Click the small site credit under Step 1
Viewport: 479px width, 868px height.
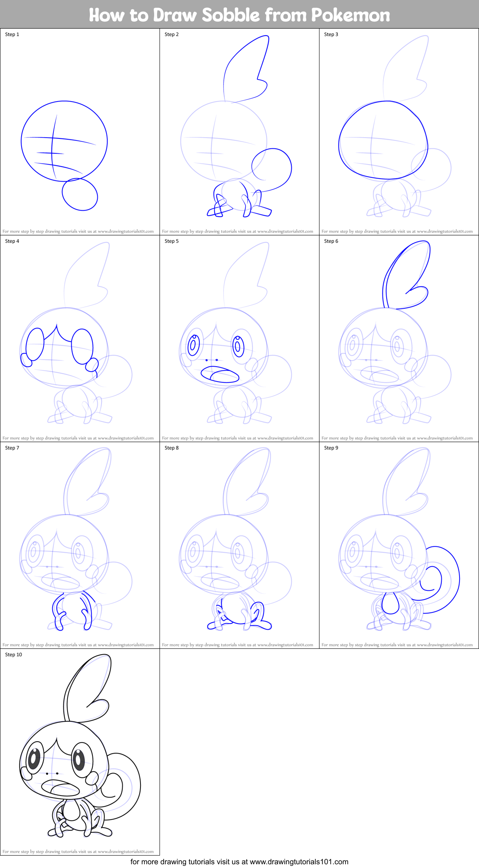78,232
